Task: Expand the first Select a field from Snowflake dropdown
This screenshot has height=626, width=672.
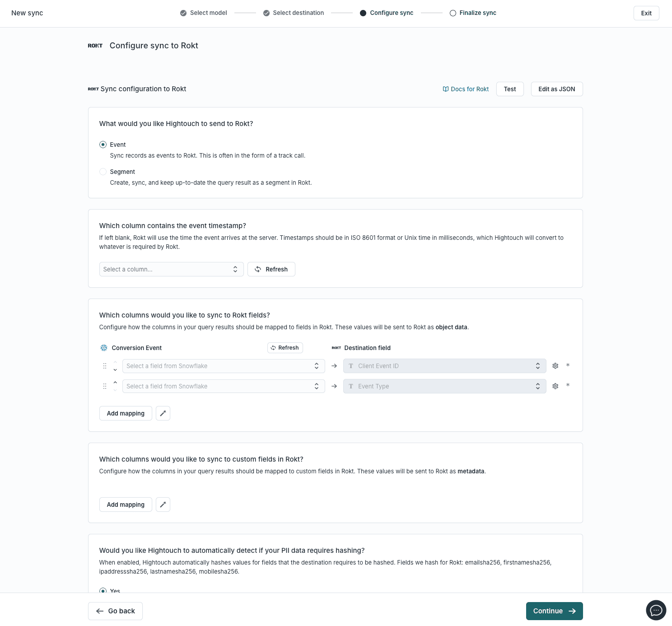Action: pos(224,366)
